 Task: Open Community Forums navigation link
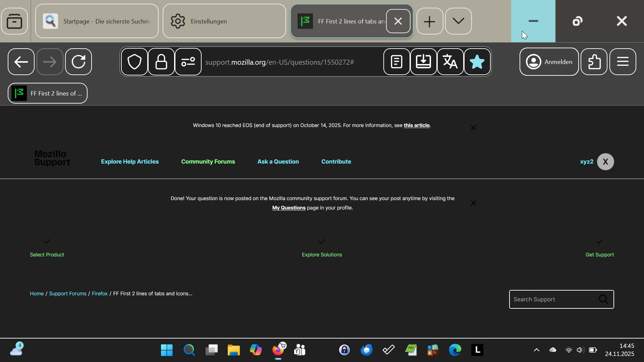point(208,162)
